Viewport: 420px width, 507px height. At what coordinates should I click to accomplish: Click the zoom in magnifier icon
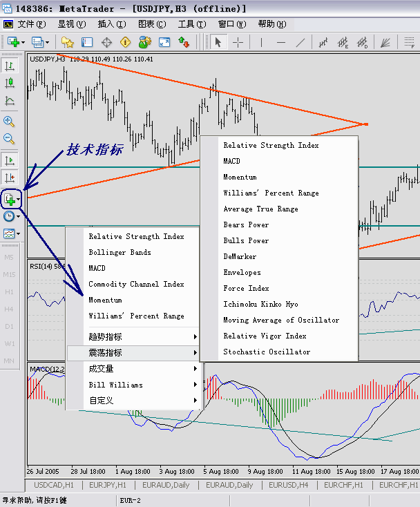tap(9, 122)
